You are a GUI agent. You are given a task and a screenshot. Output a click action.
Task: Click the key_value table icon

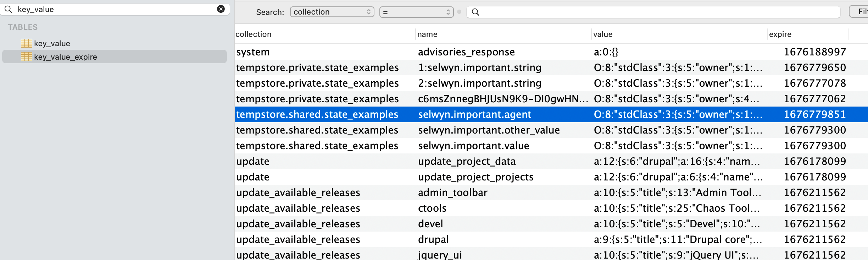tap(27, 43)
